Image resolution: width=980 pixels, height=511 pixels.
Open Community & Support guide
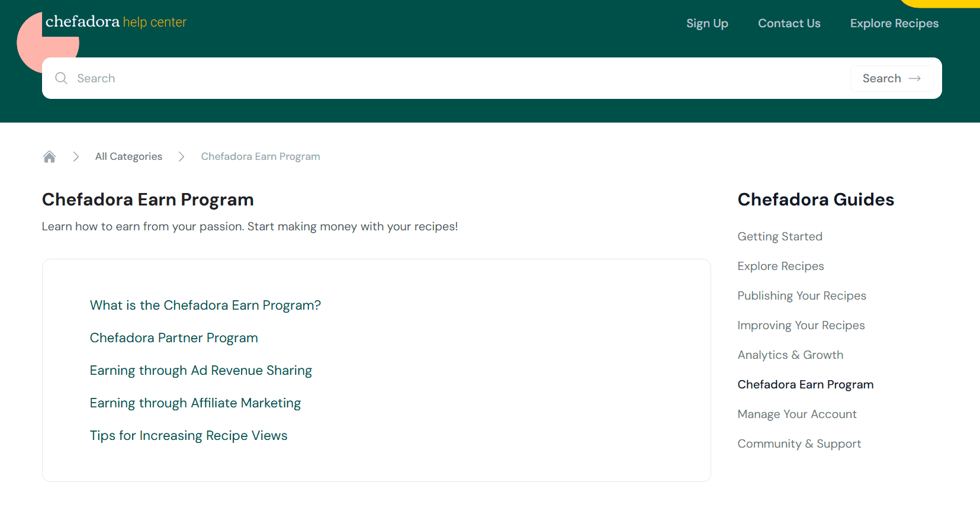(799, 443)
